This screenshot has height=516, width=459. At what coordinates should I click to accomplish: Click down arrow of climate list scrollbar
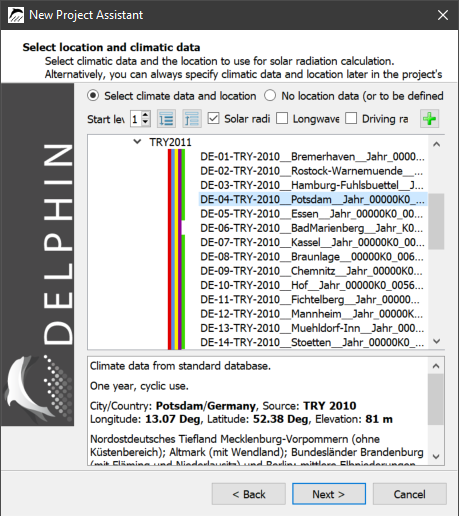point(436,341)
